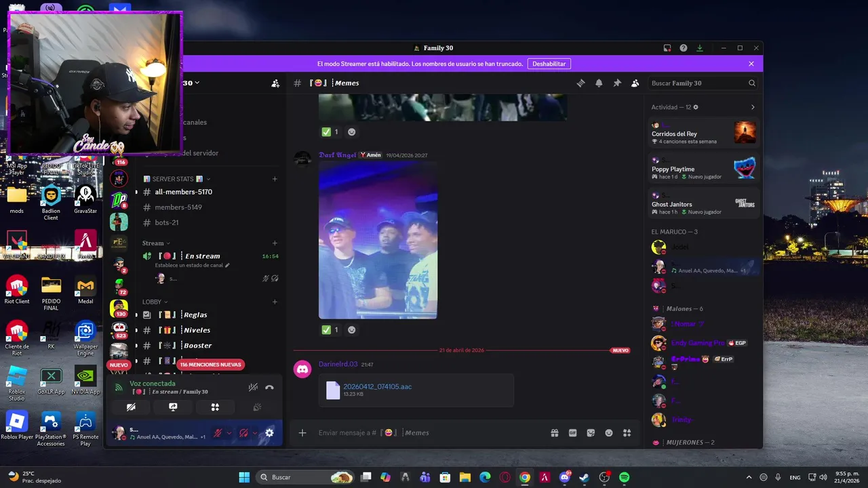Open user settings gear icon
Viewport: 868px width, 488px height.
269,433
